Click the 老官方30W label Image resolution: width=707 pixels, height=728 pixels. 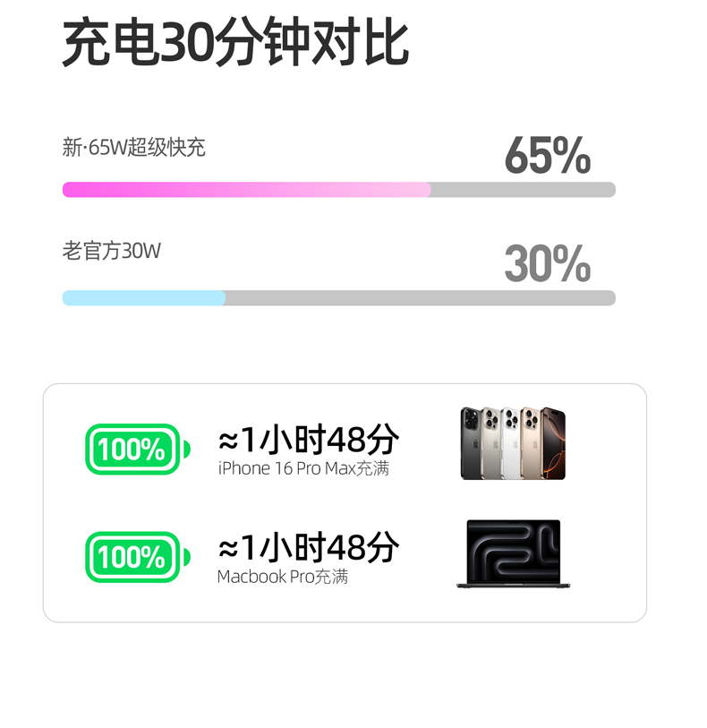(111, 251)
